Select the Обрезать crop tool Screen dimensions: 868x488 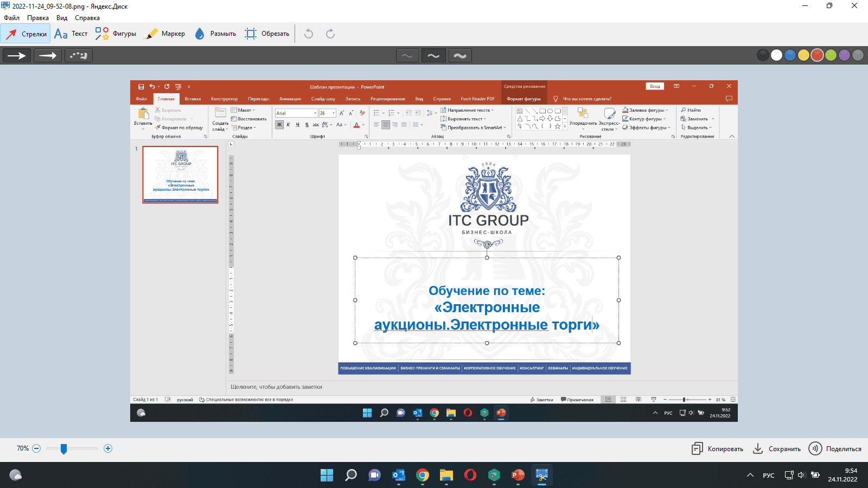[267, 34]
